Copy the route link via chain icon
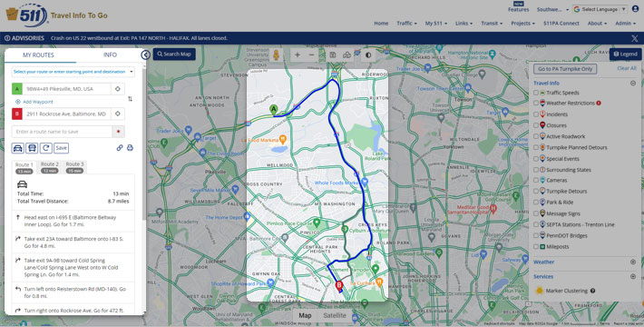The image size is (644, 327). coord(120,148)
